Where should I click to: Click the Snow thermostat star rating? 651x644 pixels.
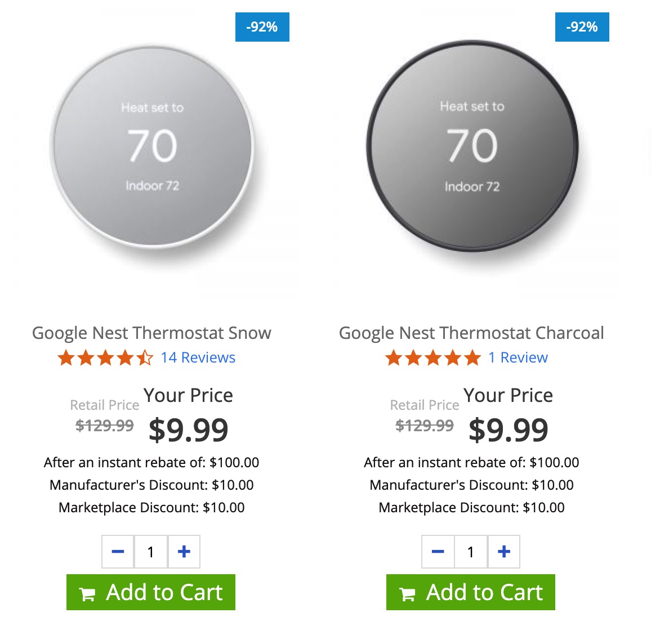[x=105, y=357]
